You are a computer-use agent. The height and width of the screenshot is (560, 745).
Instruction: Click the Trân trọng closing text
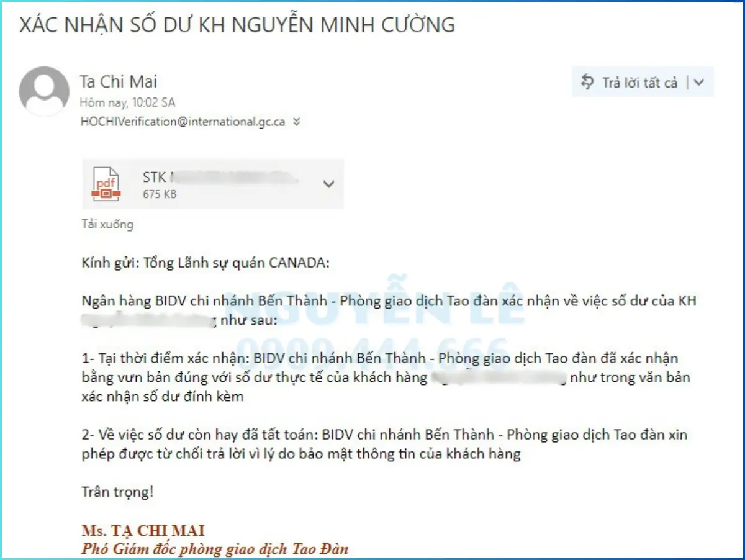click(117, 492)
